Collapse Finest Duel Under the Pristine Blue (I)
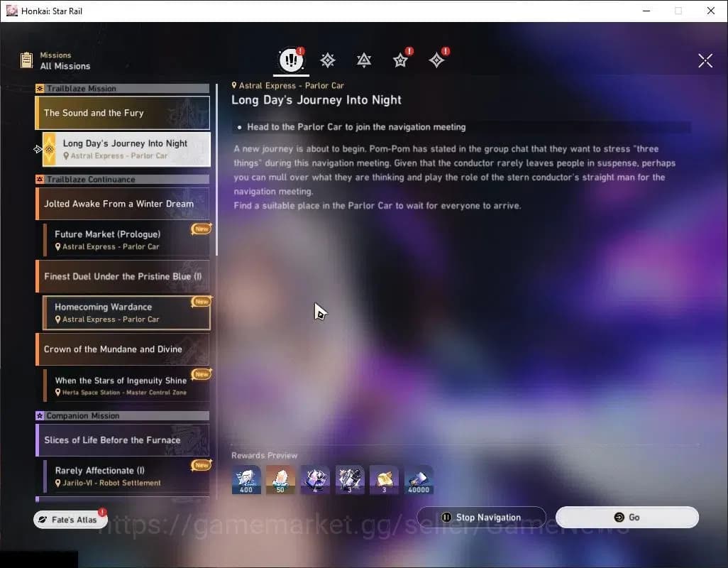This screenshot has height=568, width=728. (x=123, y=276)
